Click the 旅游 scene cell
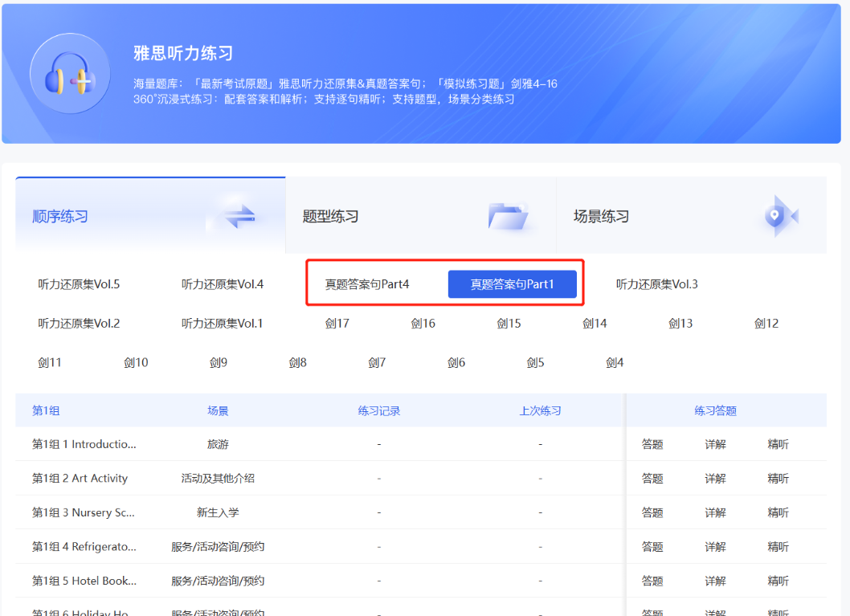 [218, 444]
